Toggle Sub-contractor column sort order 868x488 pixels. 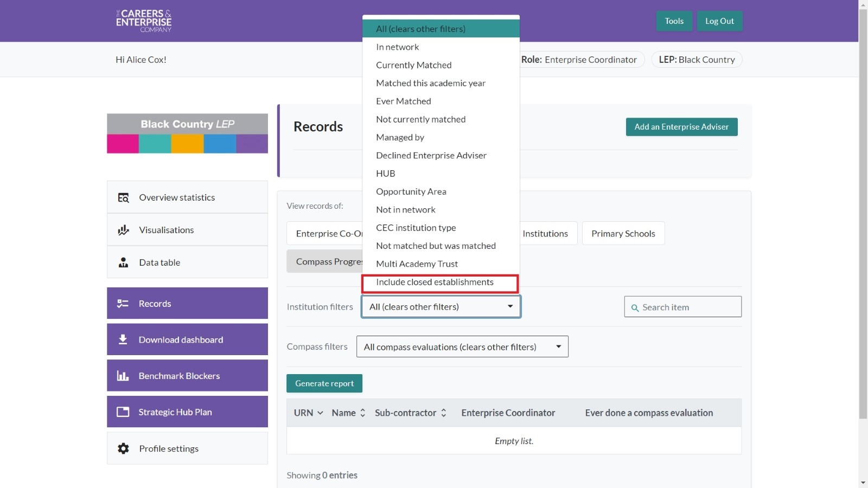(443, 413)
